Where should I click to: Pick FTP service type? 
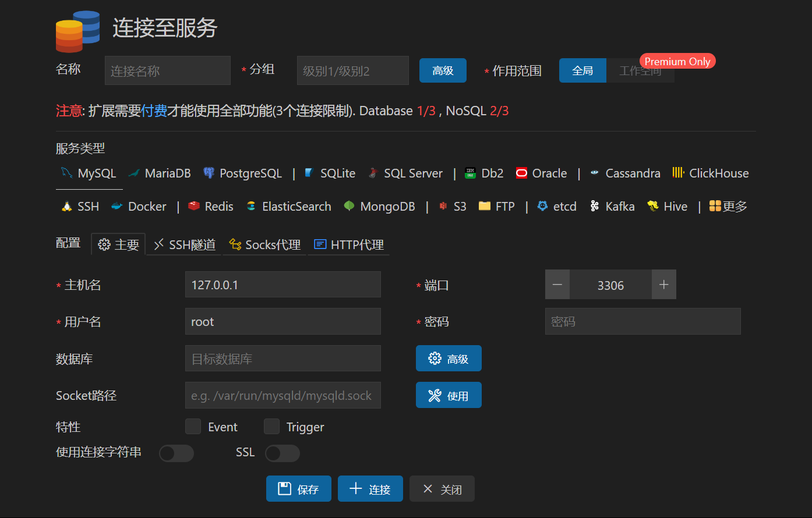pos(497,207)
